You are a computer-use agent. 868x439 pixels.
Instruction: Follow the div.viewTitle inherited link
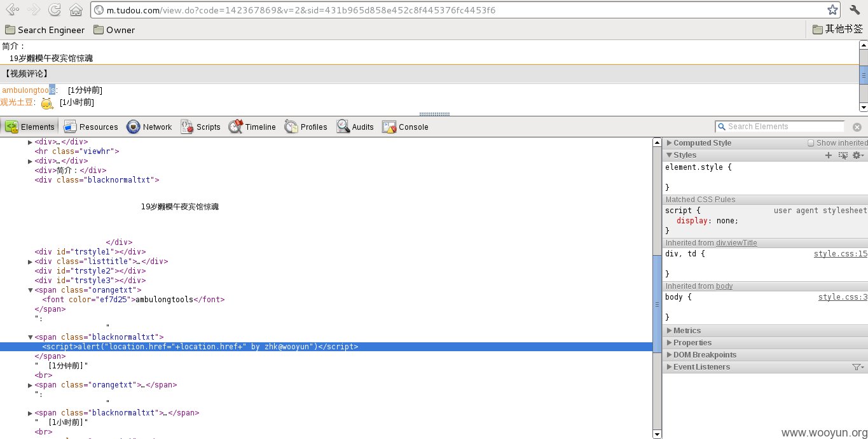(x=736, y=243)
